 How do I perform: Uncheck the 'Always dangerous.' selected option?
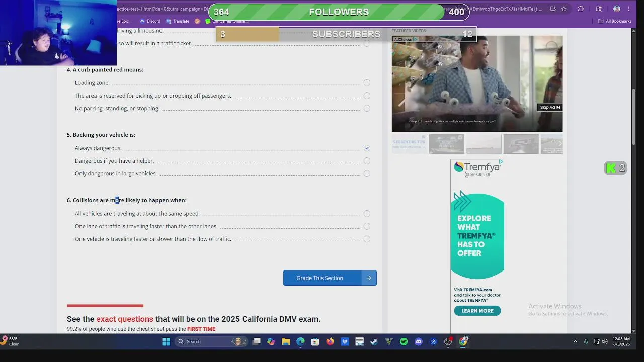click(x=367, y=148)
